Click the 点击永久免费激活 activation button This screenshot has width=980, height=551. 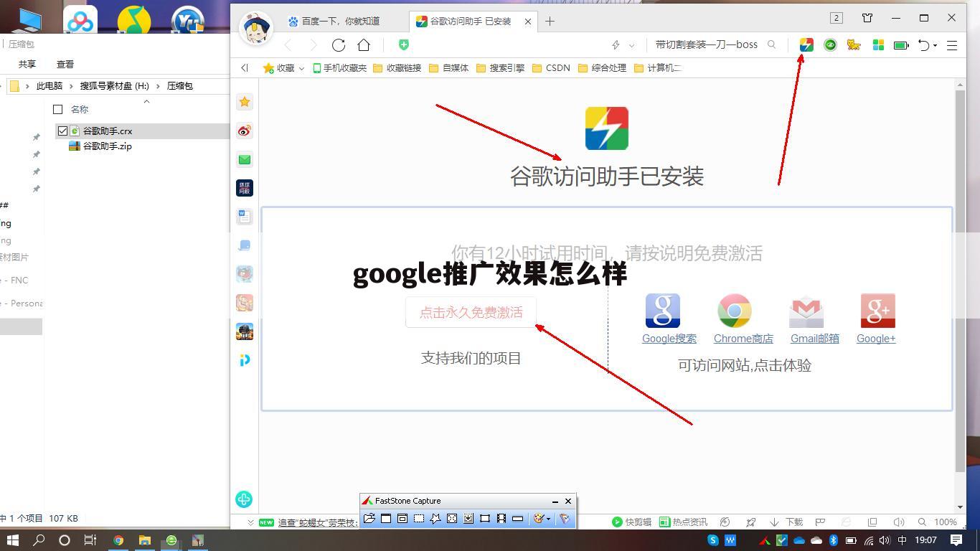click(x=470, y=312)
